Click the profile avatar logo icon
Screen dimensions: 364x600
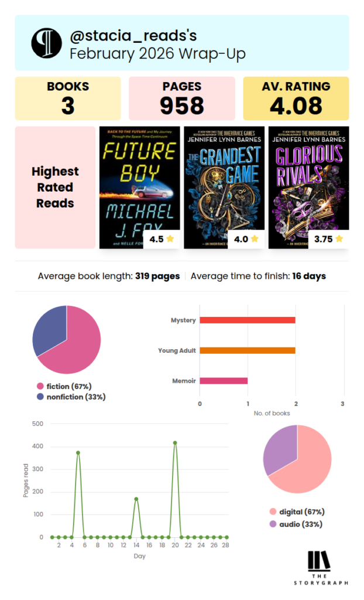tap(46, 43)
